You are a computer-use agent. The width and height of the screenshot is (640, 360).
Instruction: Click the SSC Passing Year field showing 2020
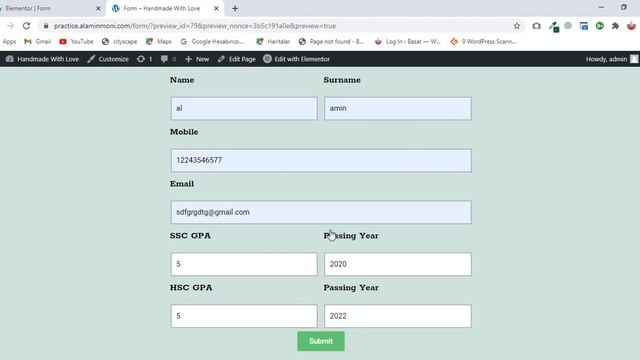[398, 264]
